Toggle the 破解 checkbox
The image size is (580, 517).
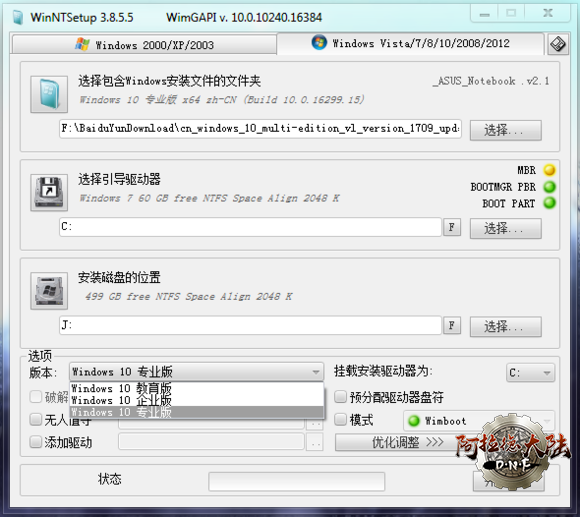coord(36,397)
